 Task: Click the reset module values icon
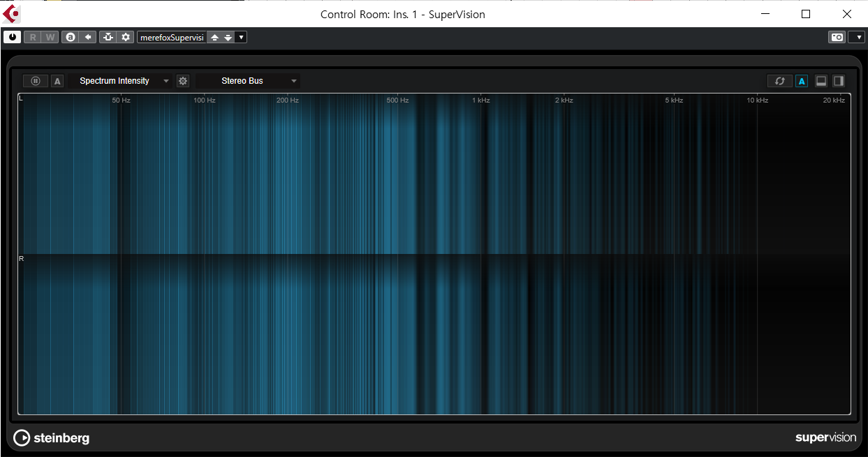pyautogui.click(x=780, y=81)
